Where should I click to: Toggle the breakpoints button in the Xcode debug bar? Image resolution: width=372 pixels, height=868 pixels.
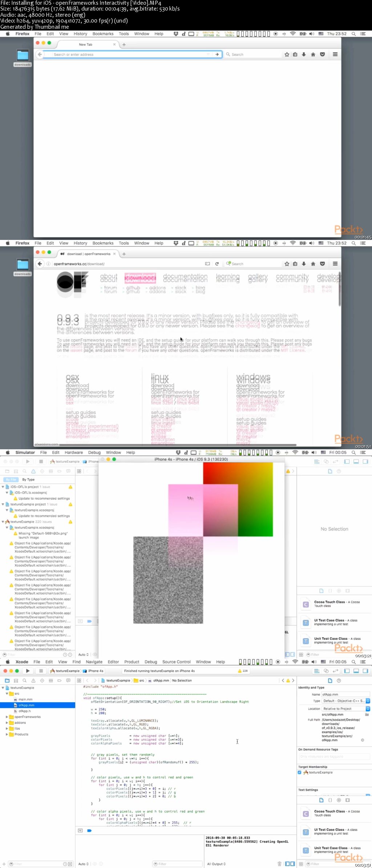click(89, 831)
